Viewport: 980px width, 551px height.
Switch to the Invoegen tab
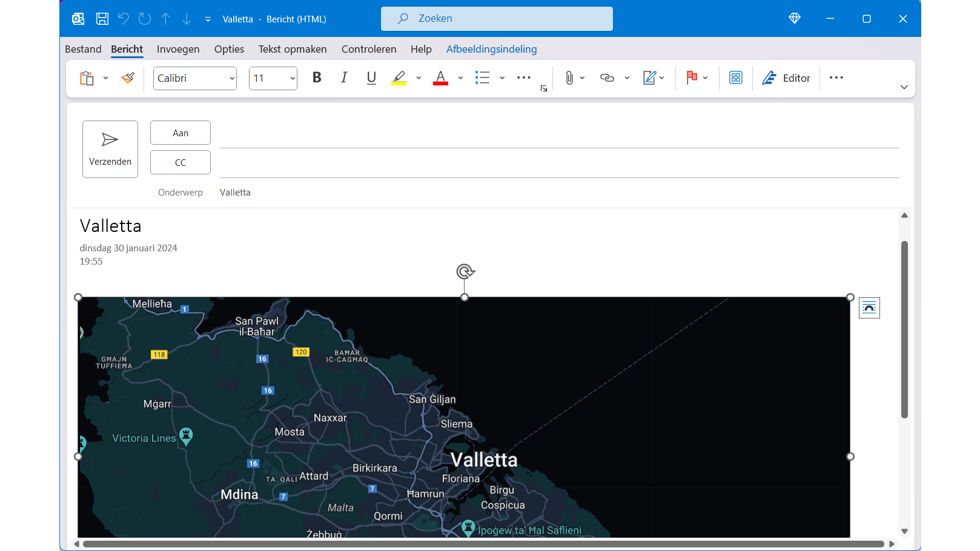point(178,49)
